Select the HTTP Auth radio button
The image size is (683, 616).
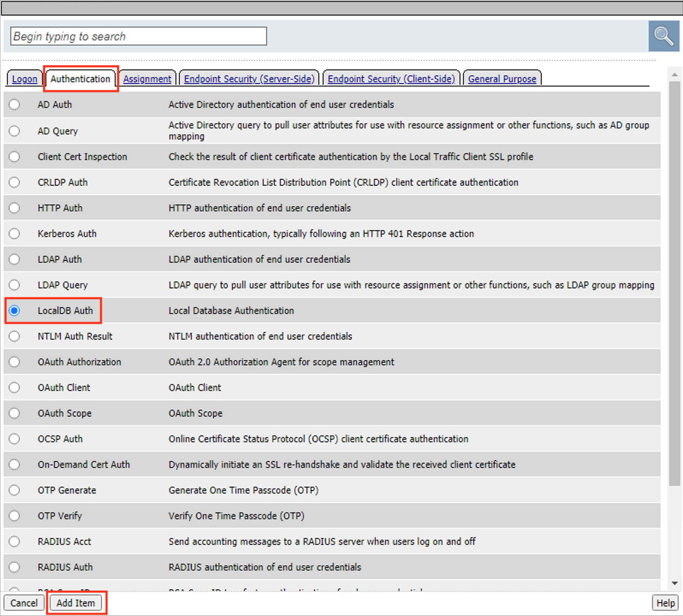[15, 208]
